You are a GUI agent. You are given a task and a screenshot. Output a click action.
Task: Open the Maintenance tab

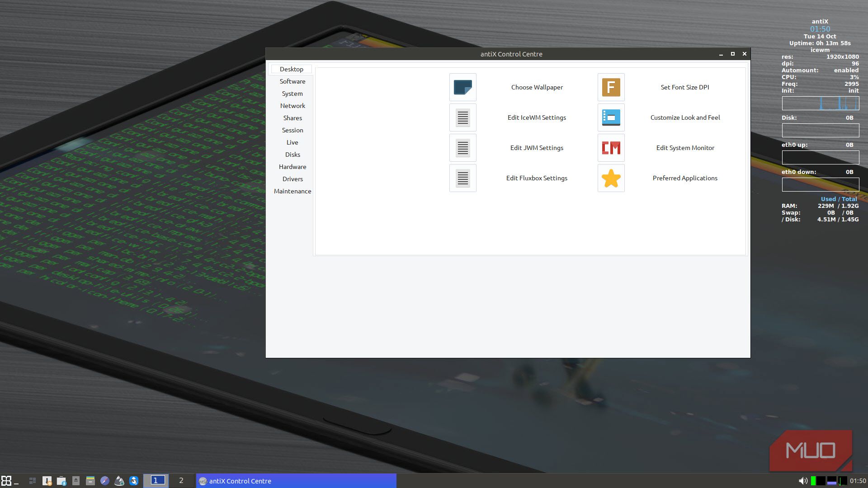click(292, 191)
